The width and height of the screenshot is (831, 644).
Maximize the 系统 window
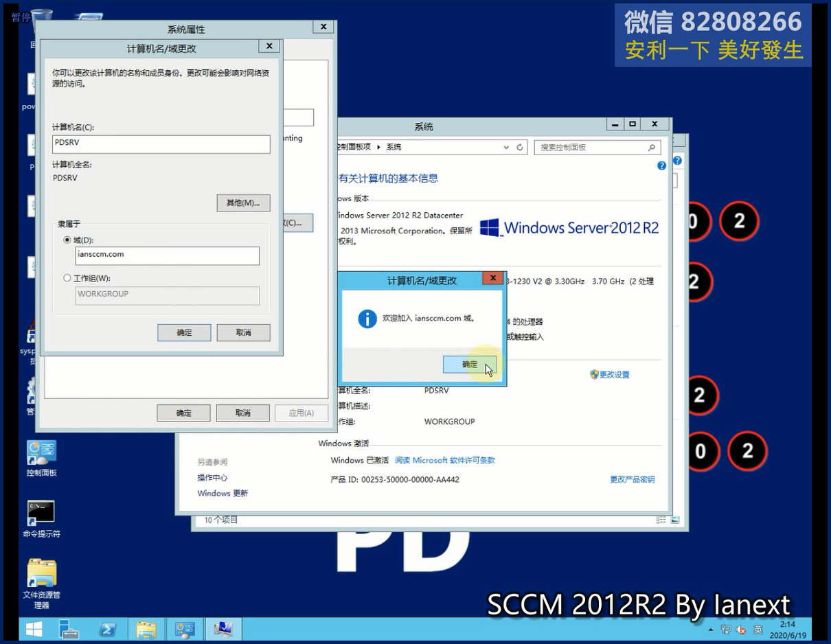pos(632,124)
